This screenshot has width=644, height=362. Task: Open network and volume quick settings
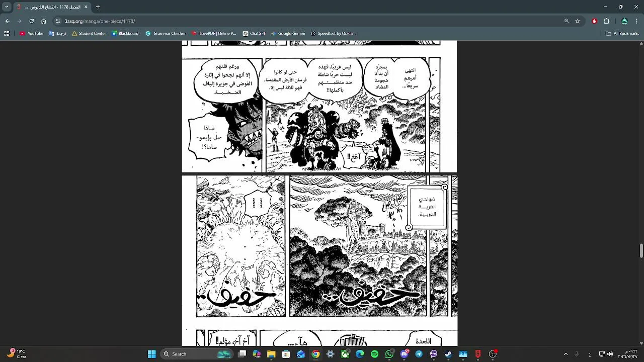tap(606, 354)
